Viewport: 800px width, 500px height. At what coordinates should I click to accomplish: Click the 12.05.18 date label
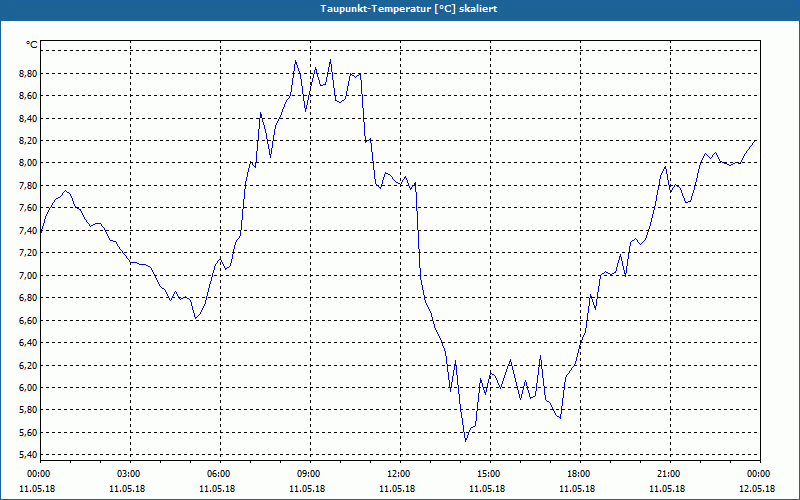[758, 489]
